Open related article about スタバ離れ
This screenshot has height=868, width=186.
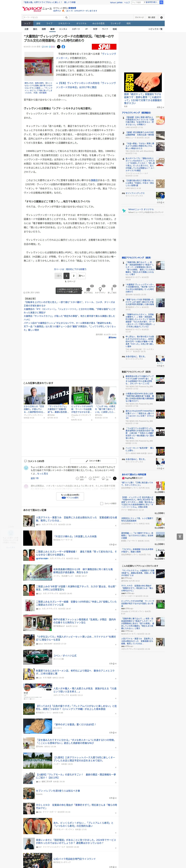pyautogui.click(x=69, y=304)
